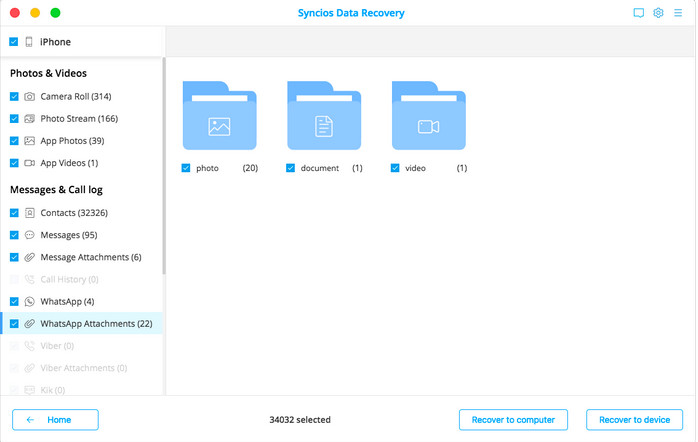Open the document folder
The height and width of the screenshot is (442, 698).
(x=324, y=116)
